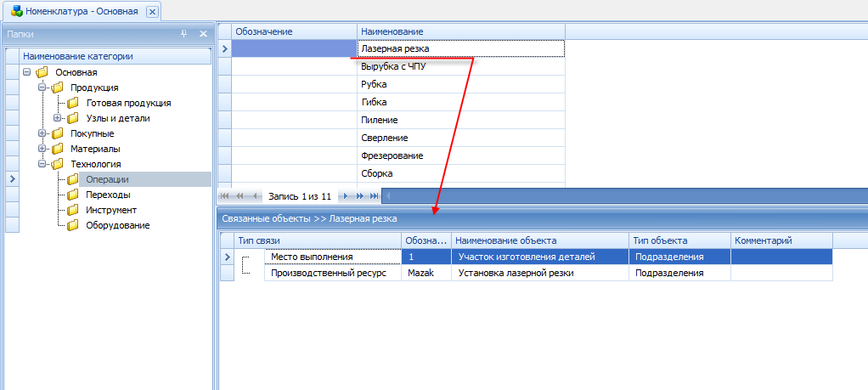Click folder icon next to Переходы
Viewport: 868px width, 390px height.
coord(72,195)
